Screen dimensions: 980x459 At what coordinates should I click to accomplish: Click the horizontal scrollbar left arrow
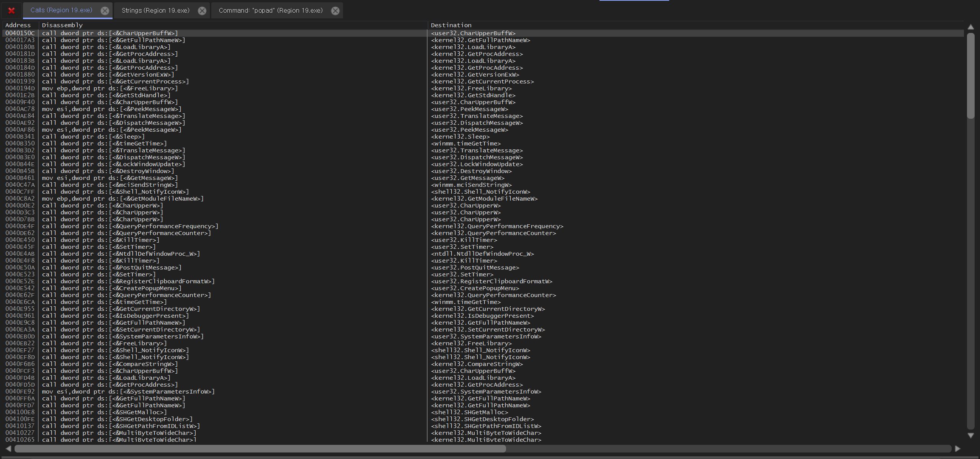pyautogui.click(x=8, y=449)
